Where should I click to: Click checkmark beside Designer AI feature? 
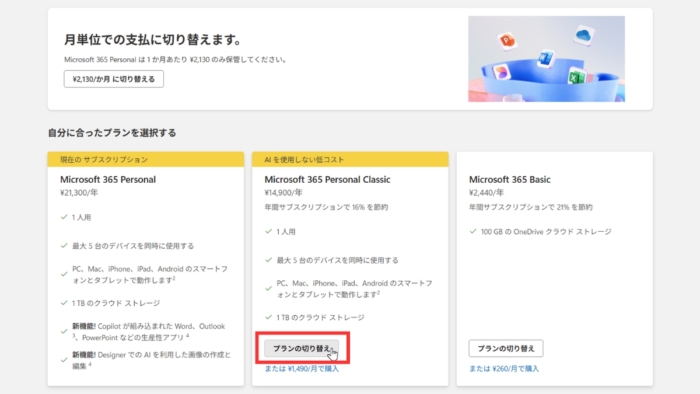[x=64, y=360]
